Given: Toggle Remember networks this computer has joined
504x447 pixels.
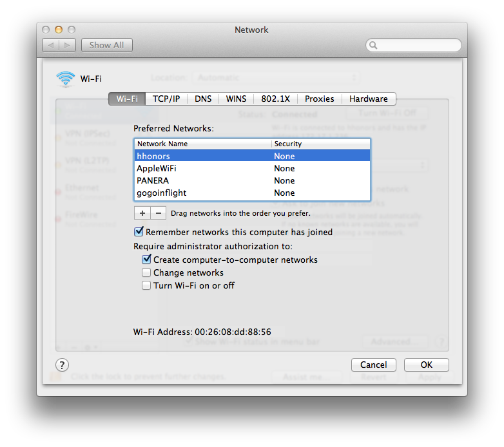Looking at the screenshot, I should point(139,231).
